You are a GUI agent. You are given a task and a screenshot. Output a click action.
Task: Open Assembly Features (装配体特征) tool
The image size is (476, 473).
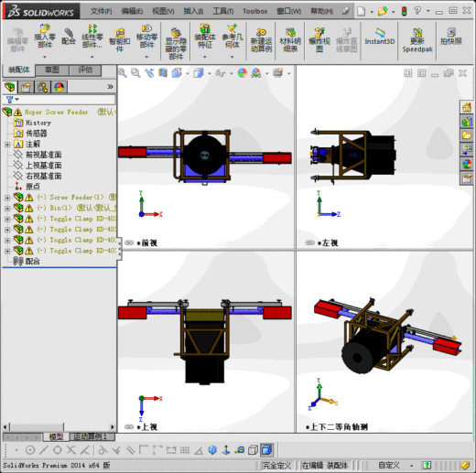(205, 36)
